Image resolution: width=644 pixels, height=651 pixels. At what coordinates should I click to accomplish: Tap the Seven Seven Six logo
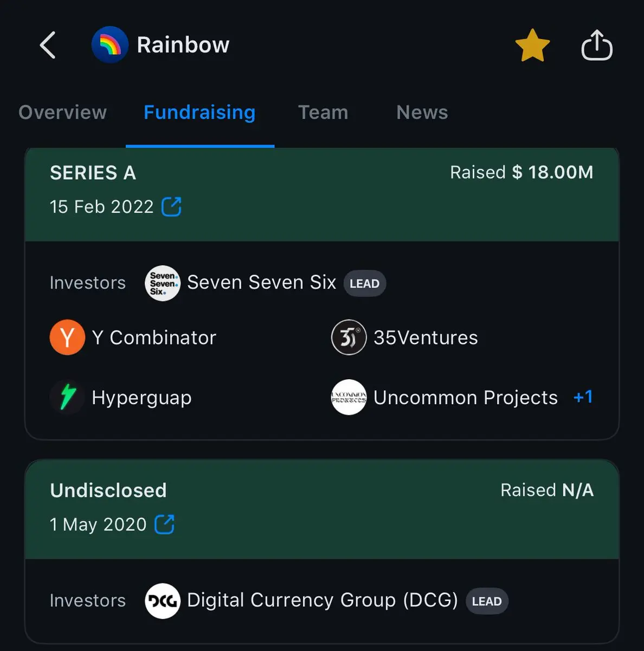click(x=163, y=283)
